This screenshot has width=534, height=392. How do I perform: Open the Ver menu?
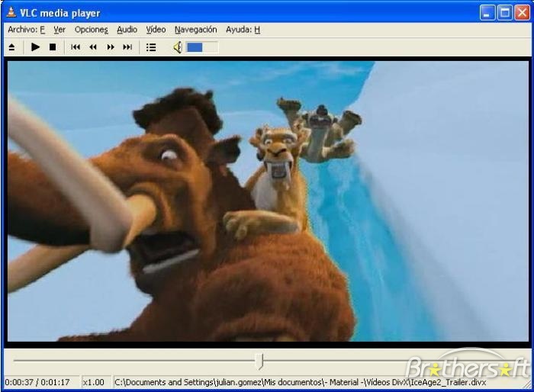tap(60, 30)
